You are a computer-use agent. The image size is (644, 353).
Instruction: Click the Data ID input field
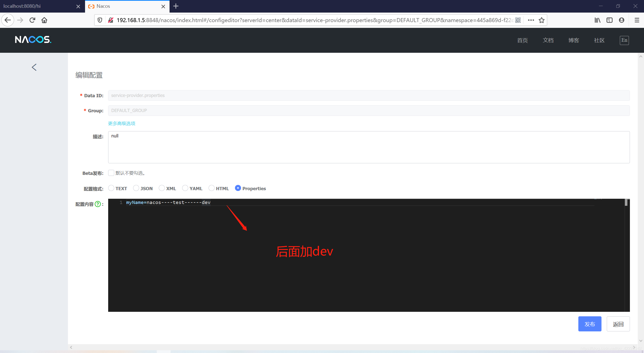pyautogui.click(x=369, y=95)
